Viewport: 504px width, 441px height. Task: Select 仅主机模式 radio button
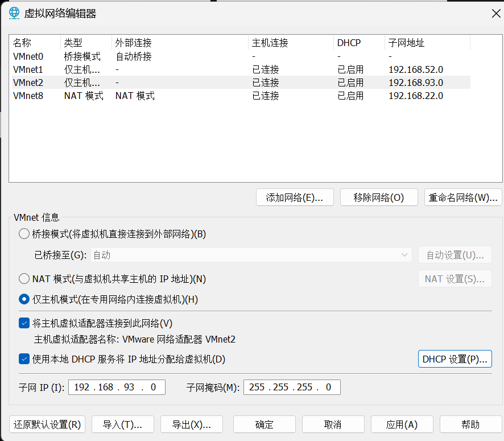tap(24, 299)
